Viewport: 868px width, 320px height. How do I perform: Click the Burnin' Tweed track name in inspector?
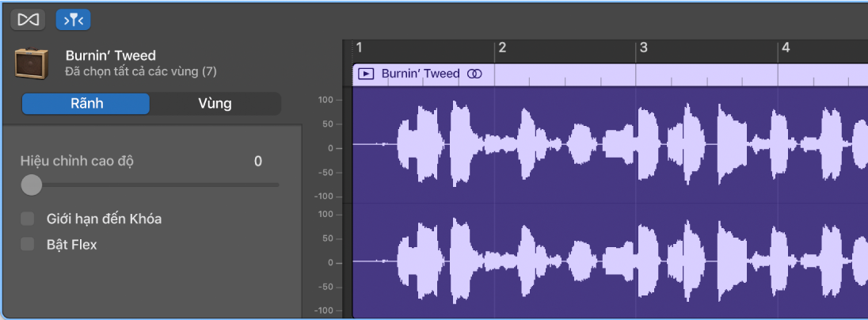tap(110, 55)
